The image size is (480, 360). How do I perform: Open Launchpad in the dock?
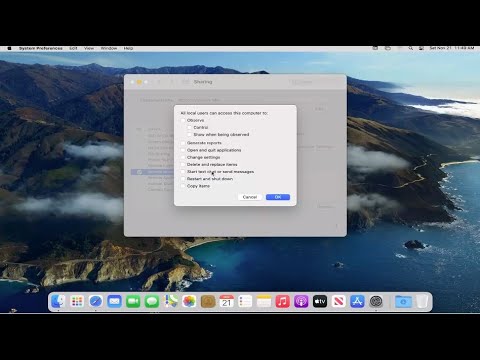(x=77, y=302)
